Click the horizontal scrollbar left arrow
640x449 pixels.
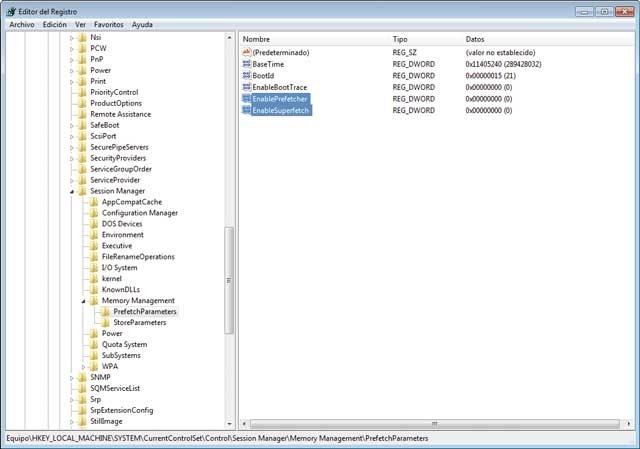(244, 424)
